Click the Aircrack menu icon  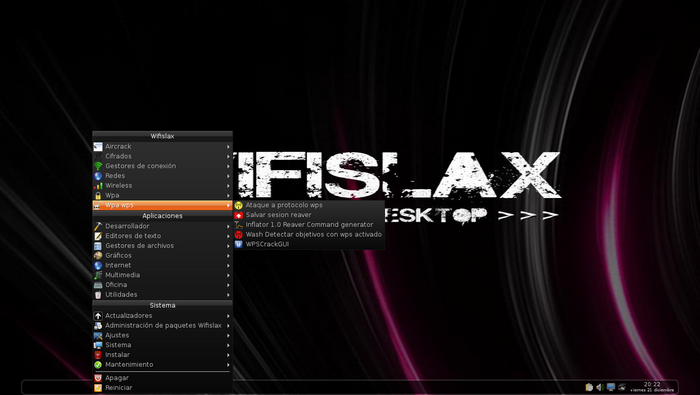click(x=98, y=146)
